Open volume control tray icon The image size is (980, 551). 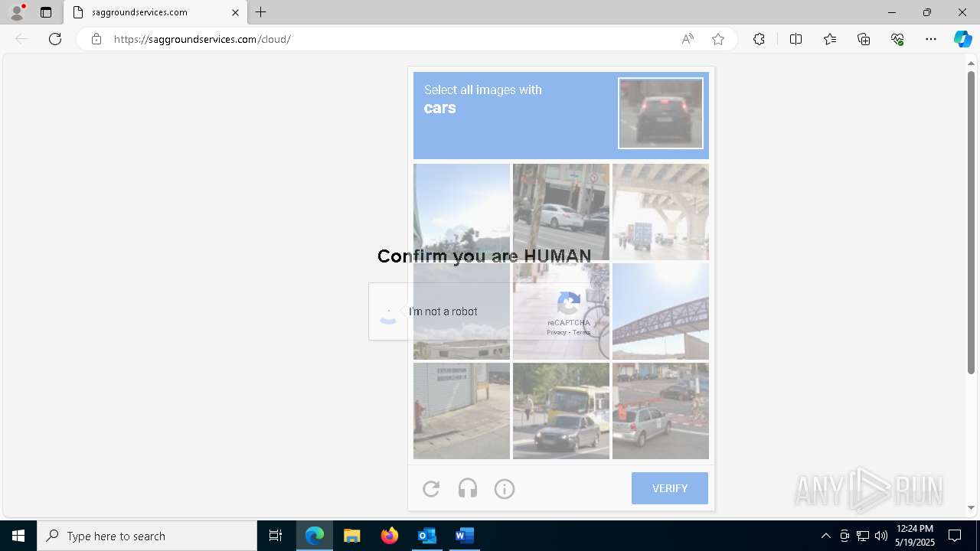point(880,536)
